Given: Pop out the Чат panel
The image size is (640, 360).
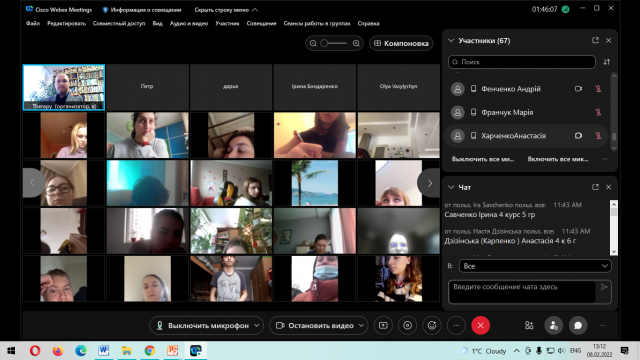Looking at the screenshot, I should click(x=595, y=187).
